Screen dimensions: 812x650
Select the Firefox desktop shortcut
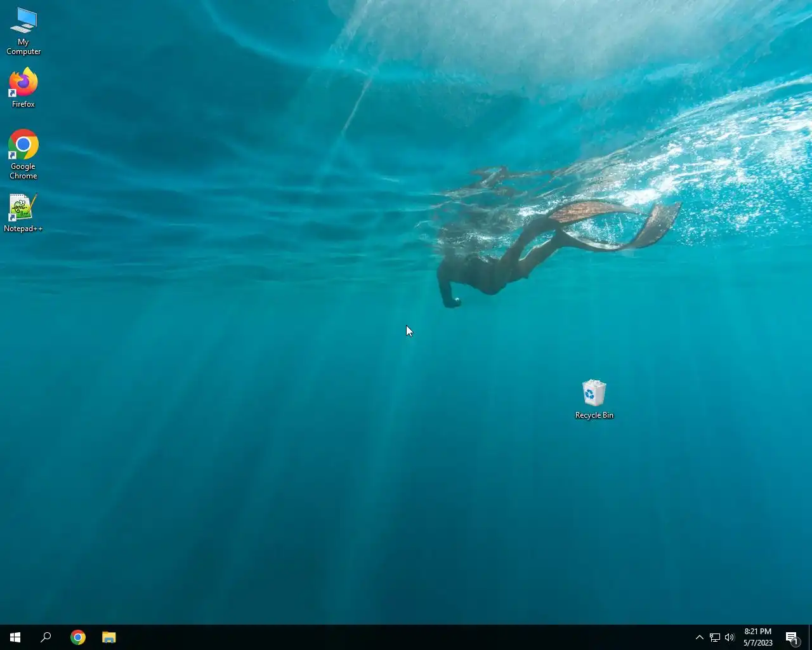pos(23,88)
